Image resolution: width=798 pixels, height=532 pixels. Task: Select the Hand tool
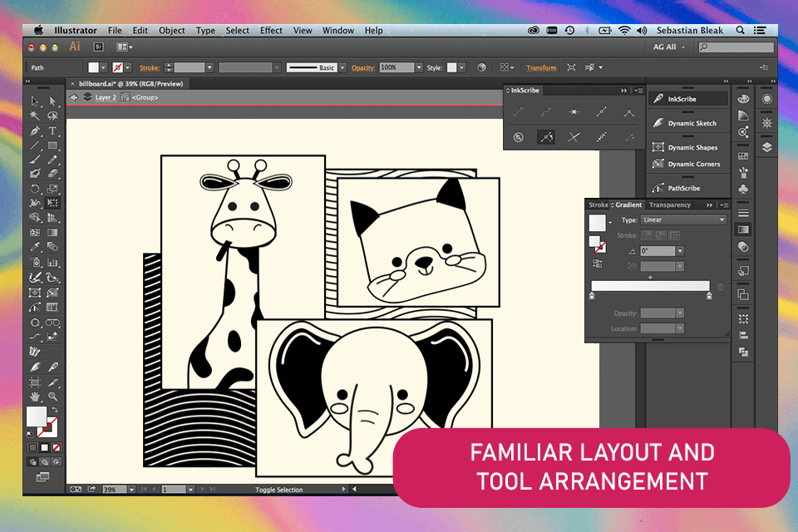click(35, 397)
